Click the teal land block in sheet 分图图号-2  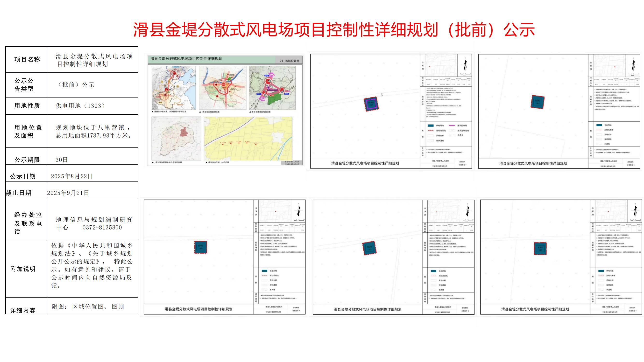click(369, 248)
